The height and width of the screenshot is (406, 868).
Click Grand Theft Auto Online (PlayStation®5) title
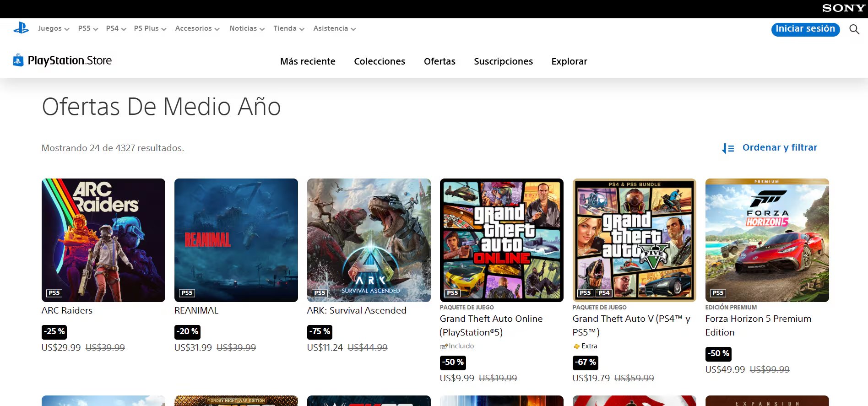coord(491,325)
